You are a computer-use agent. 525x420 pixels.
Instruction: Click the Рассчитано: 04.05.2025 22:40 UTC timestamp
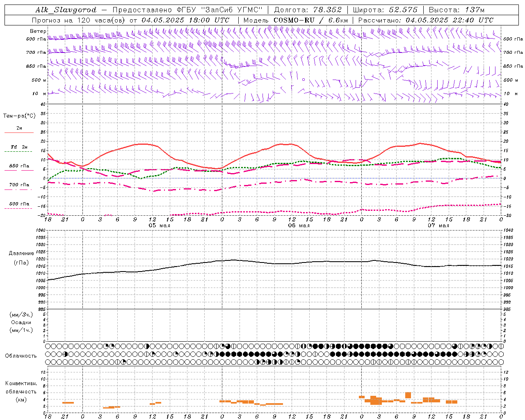[426, 20]
